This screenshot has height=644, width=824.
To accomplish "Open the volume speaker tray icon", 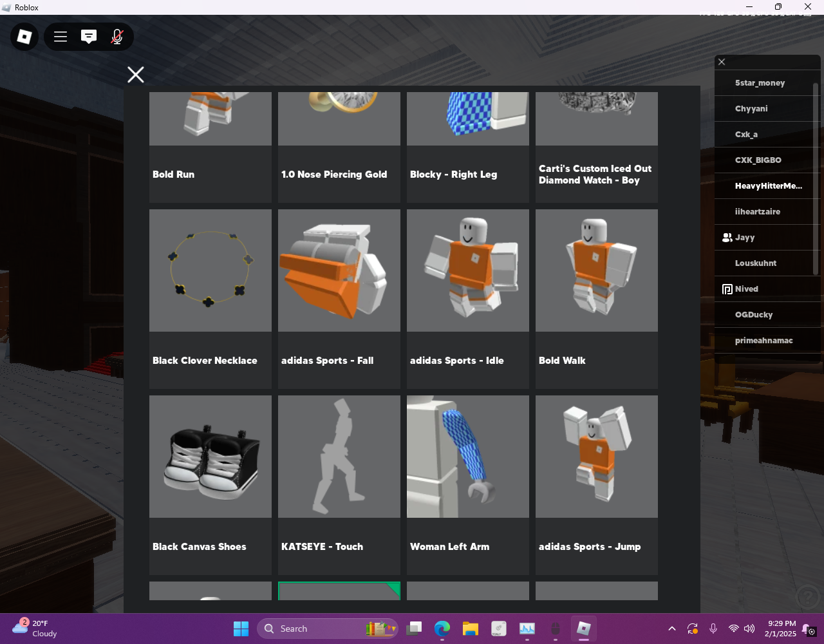I will pyautogui.click(x=749, y=629).
